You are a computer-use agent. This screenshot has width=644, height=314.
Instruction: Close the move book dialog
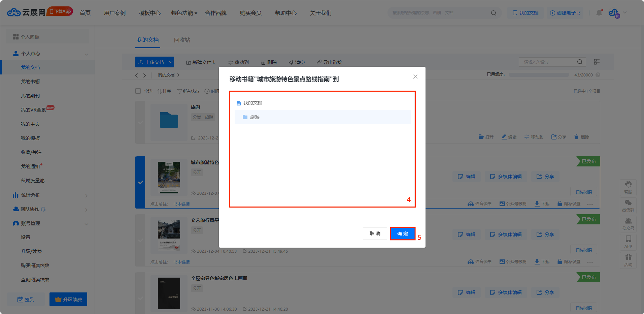coord(415,77)
